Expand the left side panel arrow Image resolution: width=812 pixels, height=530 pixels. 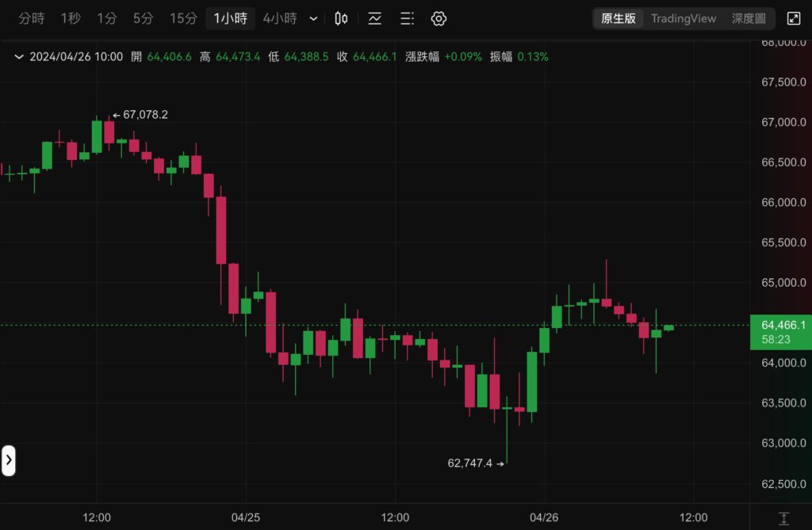[x=9, y=459]
